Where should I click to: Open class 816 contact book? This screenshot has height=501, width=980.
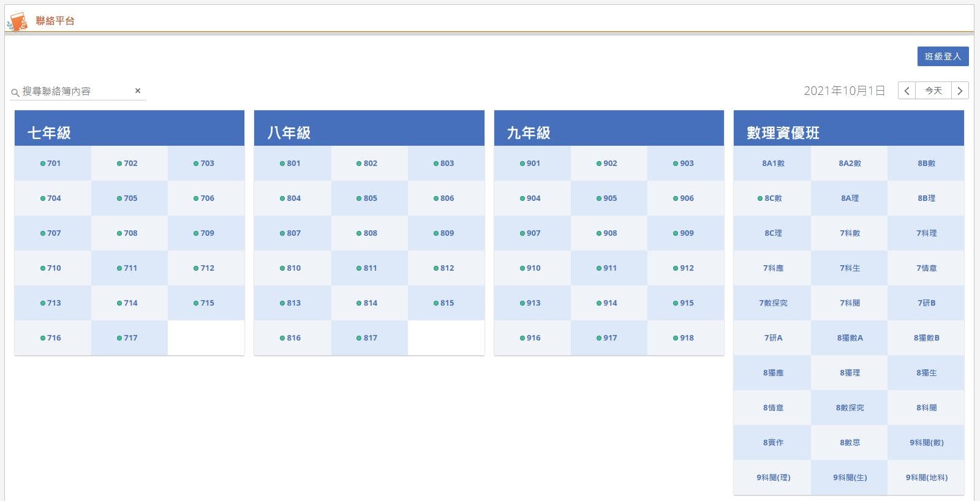[x=293, y=338]
